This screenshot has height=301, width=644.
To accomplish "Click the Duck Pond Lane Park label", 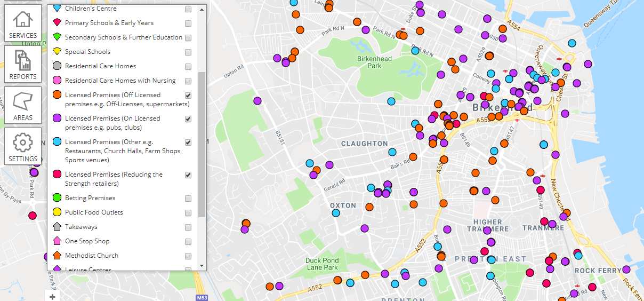I will tap(322, 264).
